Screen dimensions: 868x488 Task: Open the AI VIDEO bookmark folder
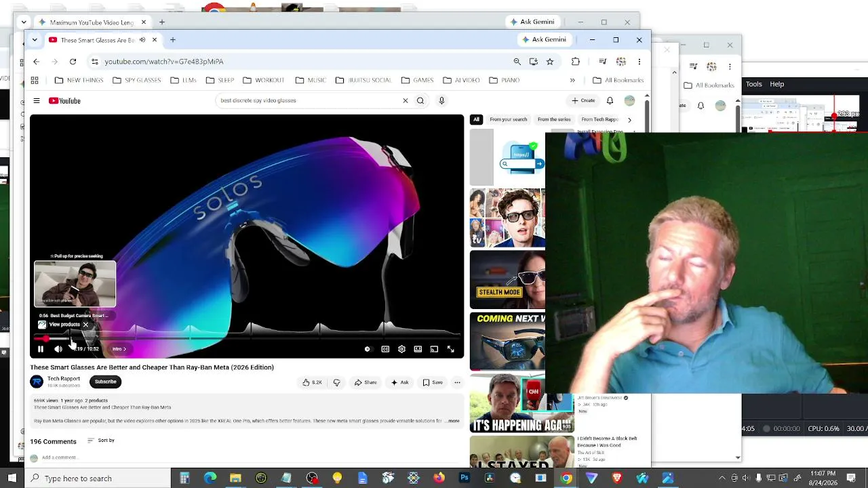pos(462,80)
